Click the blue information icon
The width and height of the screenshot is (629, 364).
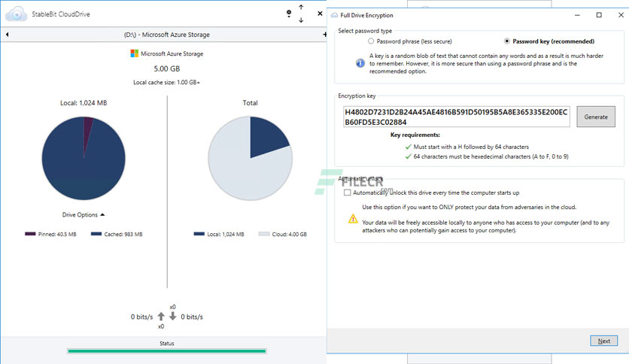tap(360, 63)
